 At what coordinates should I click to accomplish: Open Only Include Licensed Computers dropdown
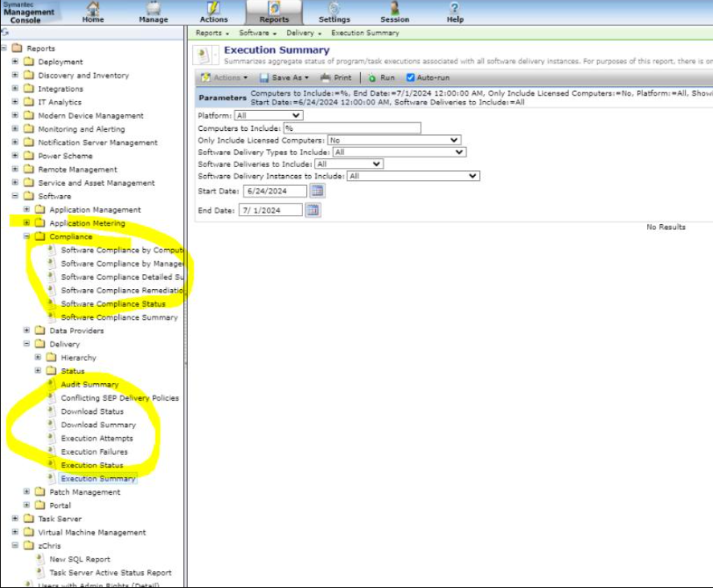(394, 140)
